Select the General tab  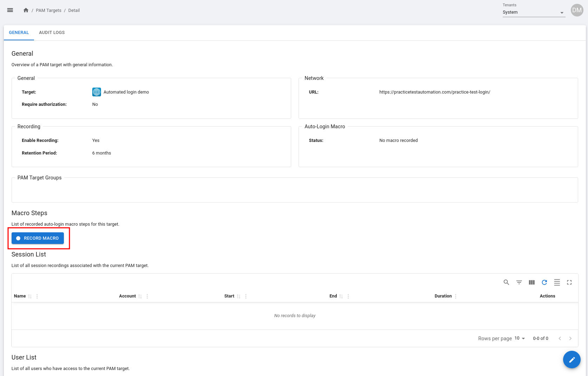(19, 33)
